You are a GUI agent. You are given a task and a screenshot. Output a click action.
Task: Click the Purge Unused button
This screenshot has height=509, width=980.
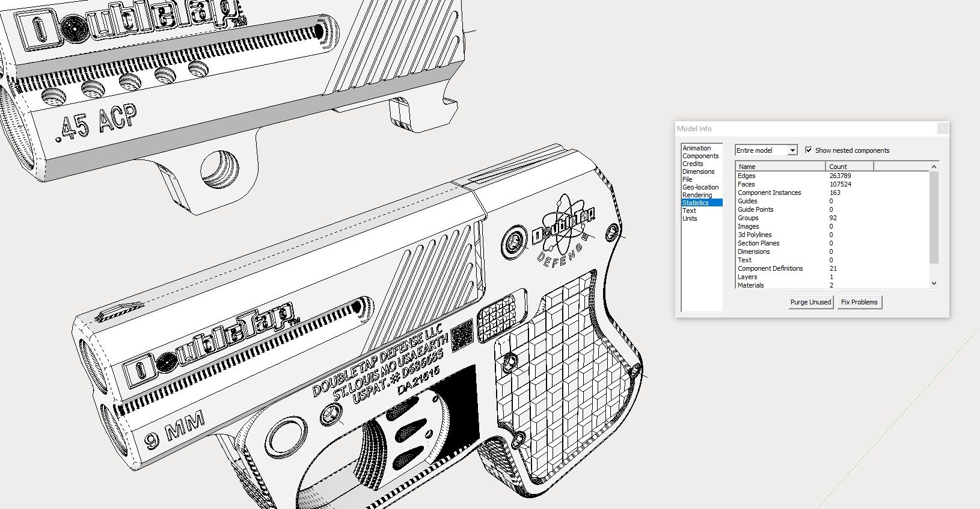(810, 302)
